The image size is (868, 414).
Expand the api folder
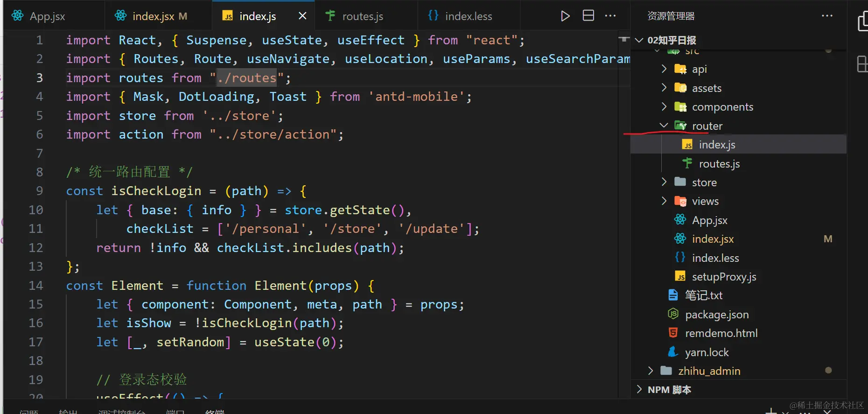point(664,69)
